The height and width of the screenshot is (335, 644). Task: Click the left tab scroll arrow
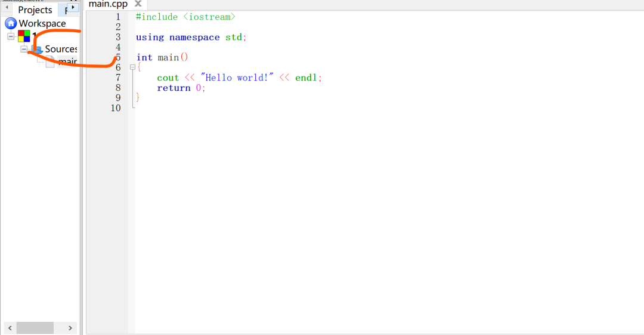click(x=7, y=7)
